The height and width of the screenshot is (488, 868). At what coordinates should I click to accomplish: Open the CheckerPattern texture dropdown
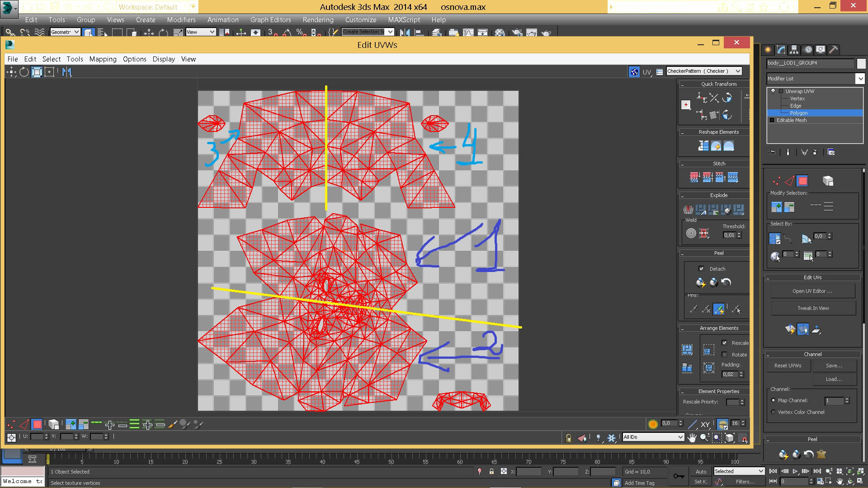click(738, 71)
